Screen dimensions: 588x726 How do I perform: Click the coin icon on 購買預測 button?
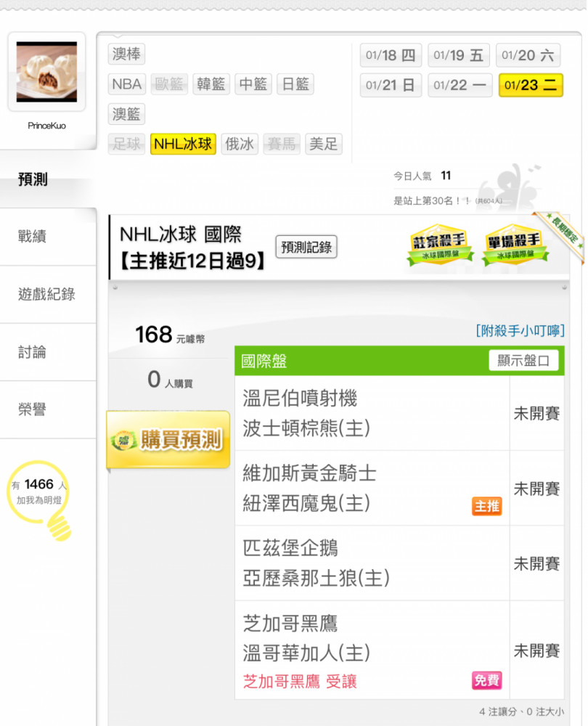pyautogui.click(x=123, y=440)
